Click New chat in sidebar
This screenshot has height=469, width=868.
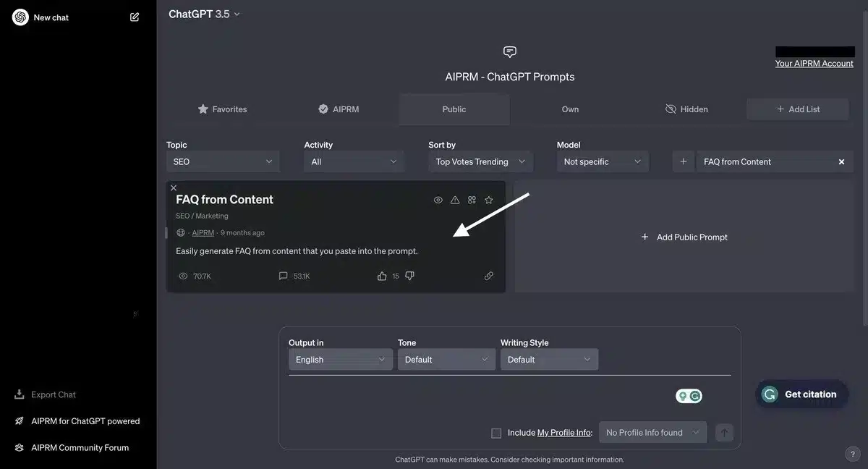[51, 17]
